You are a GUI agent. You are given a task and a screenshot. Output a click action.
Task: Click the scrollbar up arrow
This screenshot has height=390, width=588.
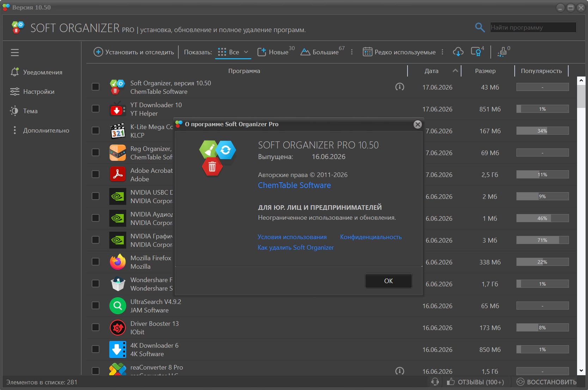tap(581, 80)
